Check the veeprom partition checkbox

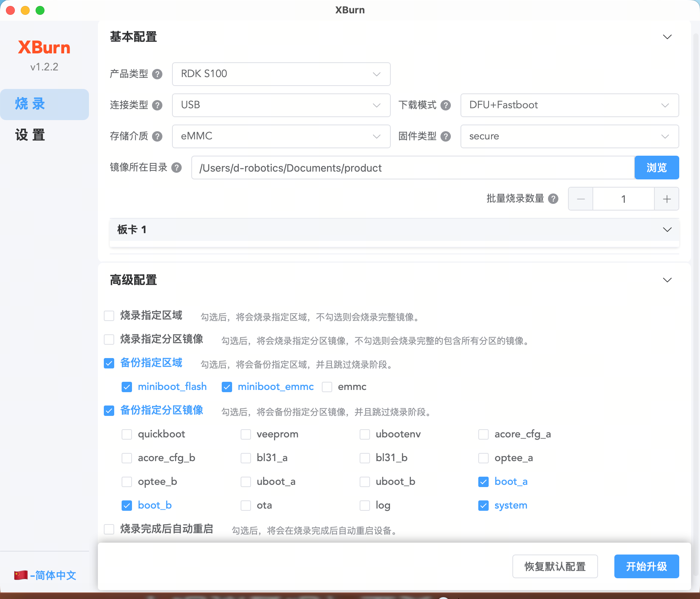[x=246, y=434]
